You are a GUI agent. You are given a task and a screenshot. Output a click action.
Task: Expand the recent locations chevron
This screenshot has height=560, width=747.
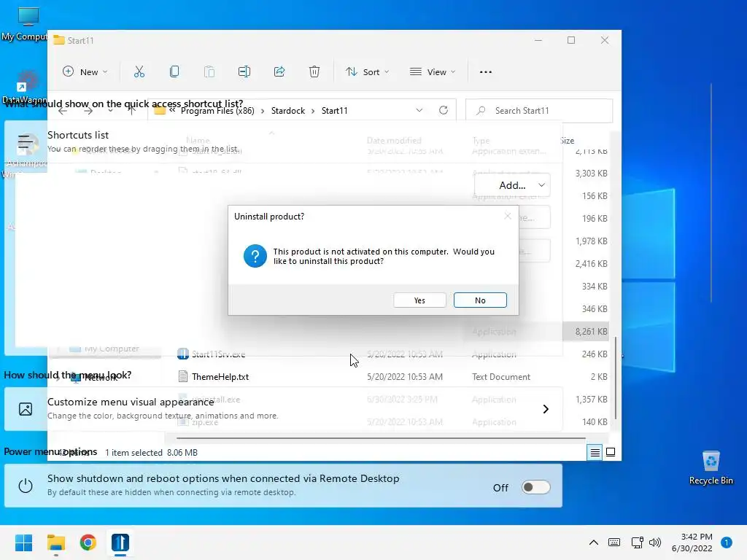[x=110, y=111]
